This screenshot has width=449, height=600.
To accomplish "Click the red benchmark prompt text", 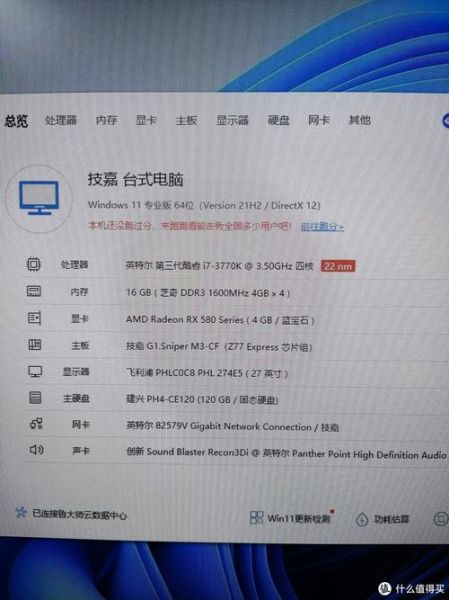I will (190, 226).
